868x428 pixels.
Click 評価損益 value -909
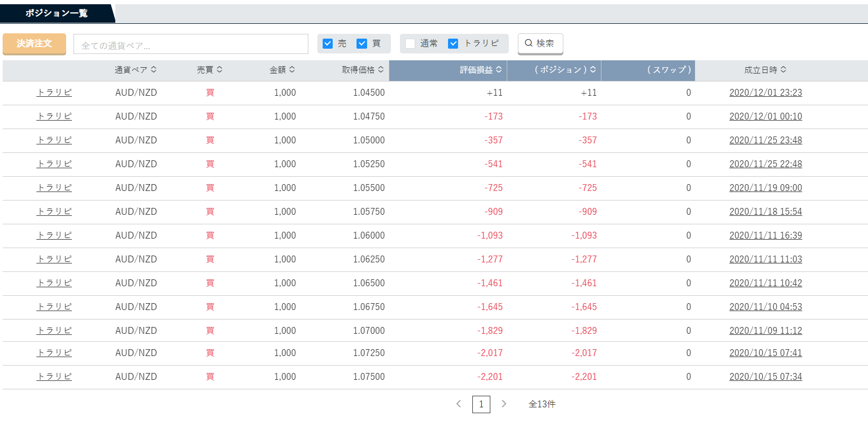pyautogui.click(x=494, y=212)
